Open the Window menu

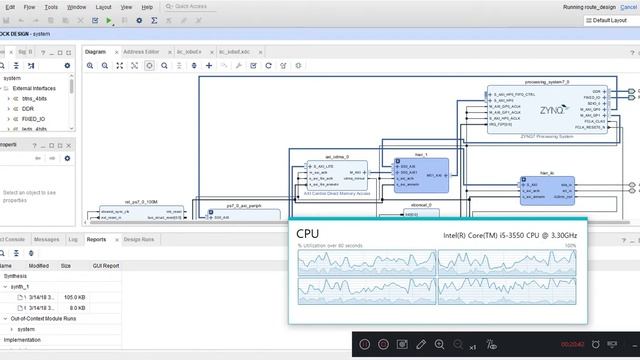click(x=76, y=7)
